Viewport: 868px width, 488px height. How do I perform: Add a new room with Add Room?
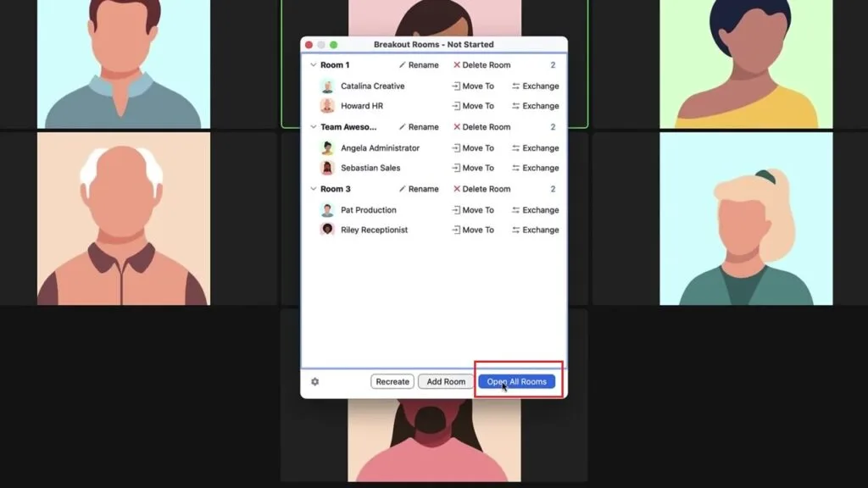pyautogui.click(x=446, y=382)
